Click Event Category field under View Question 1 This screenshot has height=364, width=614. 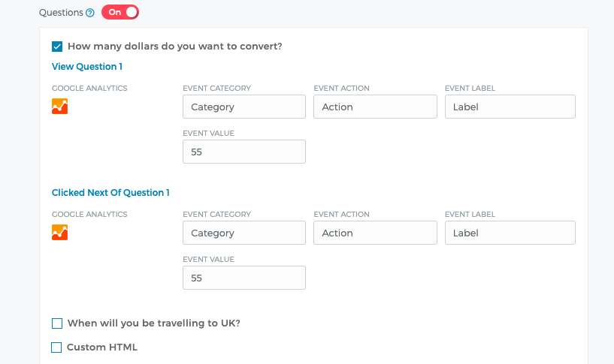click(x=244, y=107)
